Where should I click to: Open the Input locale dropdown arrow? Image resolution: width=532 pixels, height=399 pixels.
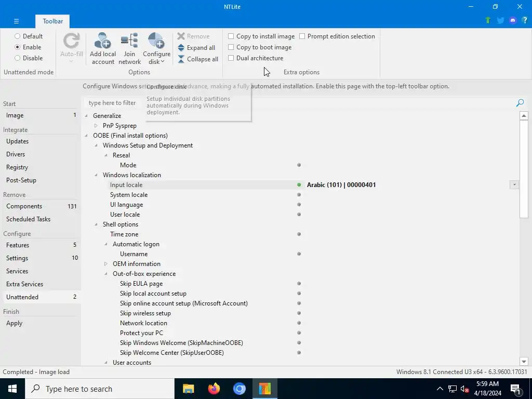[x=514, y=185]
